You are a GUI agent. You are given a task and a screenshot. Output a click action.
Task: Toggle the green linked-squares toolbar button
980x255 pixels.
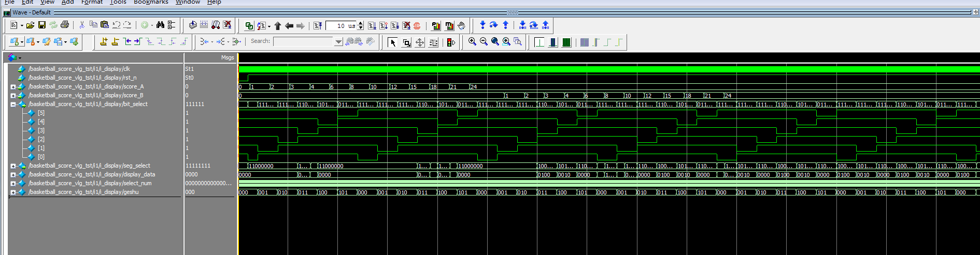pyautogui.click(x=249, y=25)
